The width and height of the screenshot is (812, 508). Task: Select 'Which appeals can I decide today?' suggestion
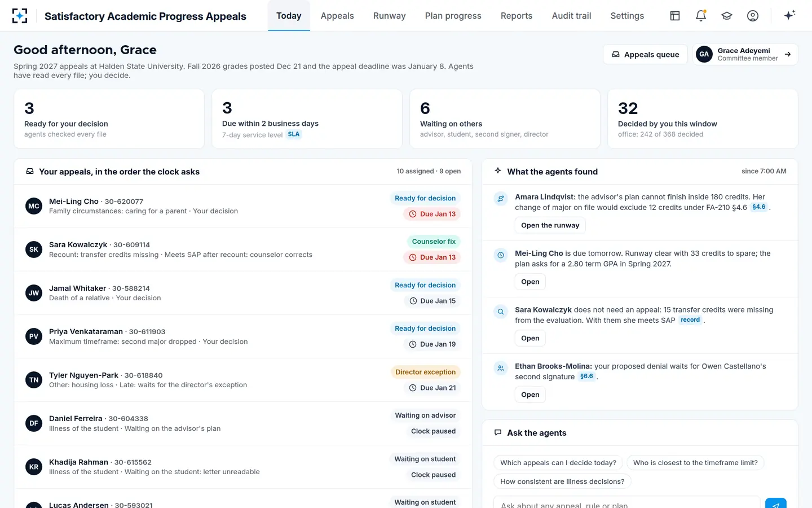click(558, 463)
